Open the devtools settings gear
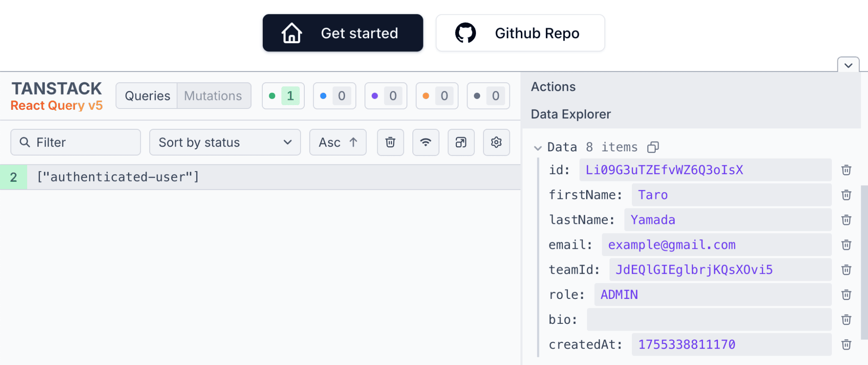Image resolution: width=868 pixels, height=365 pixels. click(x=496, y=142)
